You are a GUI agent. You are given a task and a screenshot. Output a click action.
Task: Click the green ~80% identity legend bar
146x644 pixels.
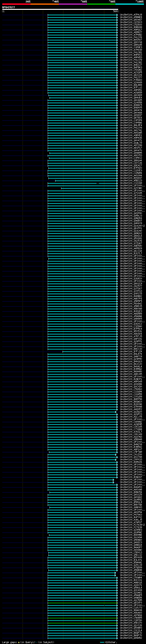(101, 4)
